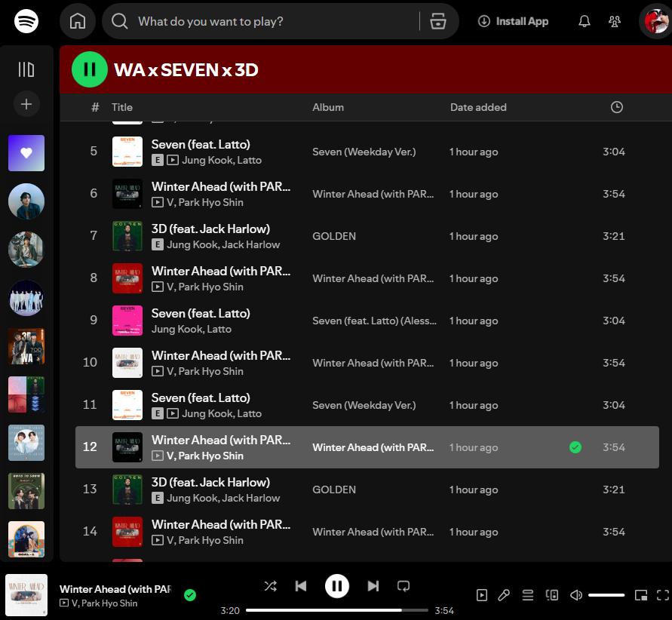Image resolution: width=672 pixels, height=620 pixels.
Task: Show lyrics with the microphone icon
Action: 504,594
